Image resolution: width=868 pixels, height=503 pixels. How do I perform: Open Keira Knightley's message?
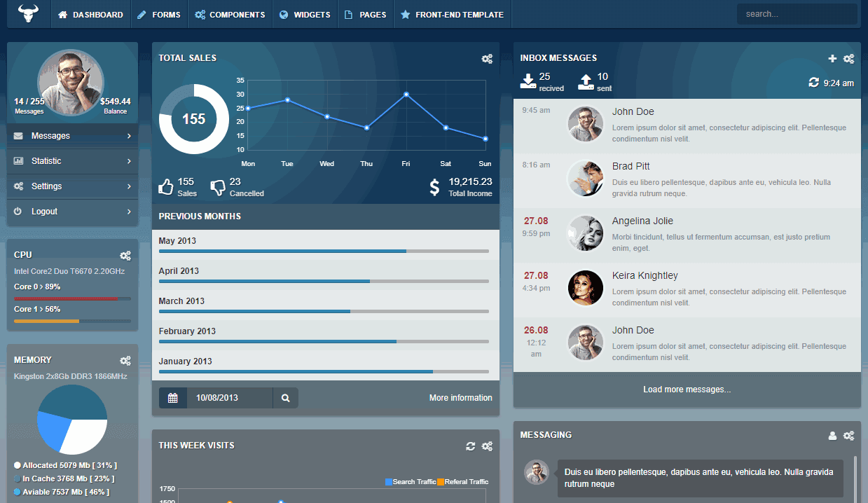(x=687, y=290)
